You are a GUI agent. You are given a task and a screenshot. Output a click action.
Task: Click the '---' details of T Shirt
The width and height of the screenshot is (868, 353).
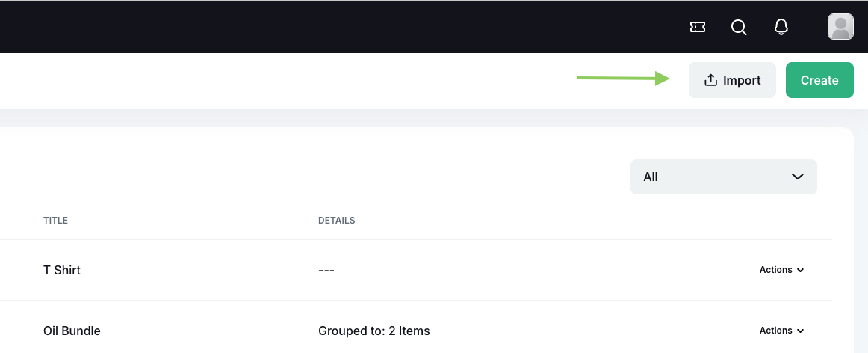click(x=326, y=270)
